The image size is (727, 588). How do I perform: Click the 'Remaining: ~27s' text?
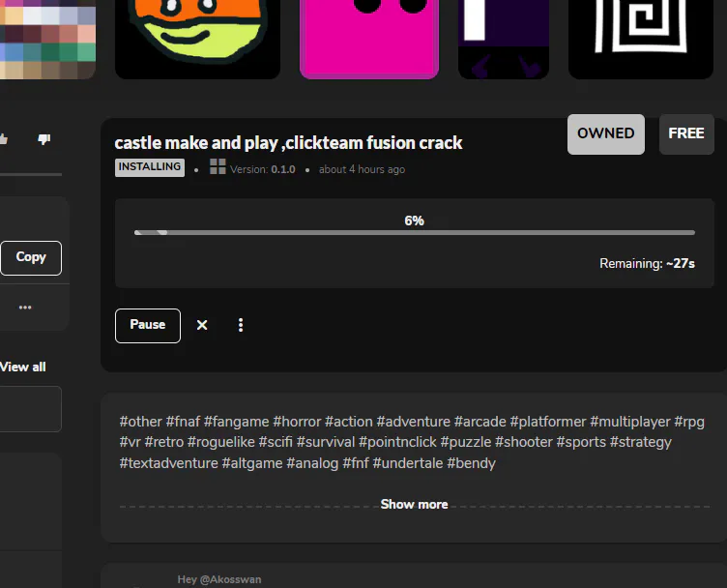[648, 263]
